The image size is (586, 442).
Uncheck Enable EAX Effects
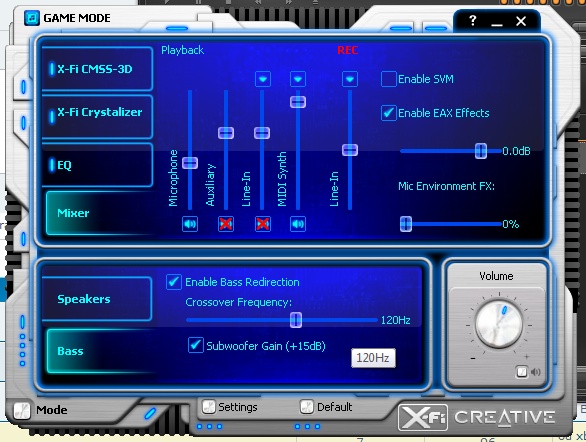[389, 112]
